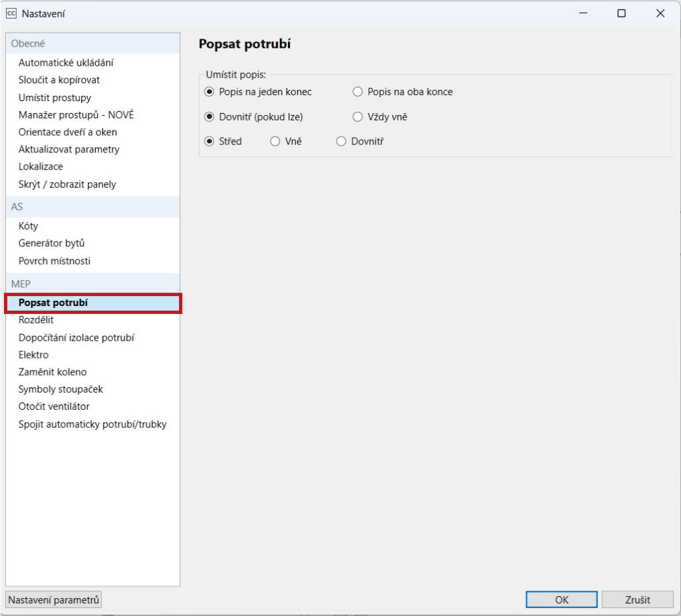
Task: Select the 'Vně' radio button
Action: pyautogui.click(x=275, y=142)
